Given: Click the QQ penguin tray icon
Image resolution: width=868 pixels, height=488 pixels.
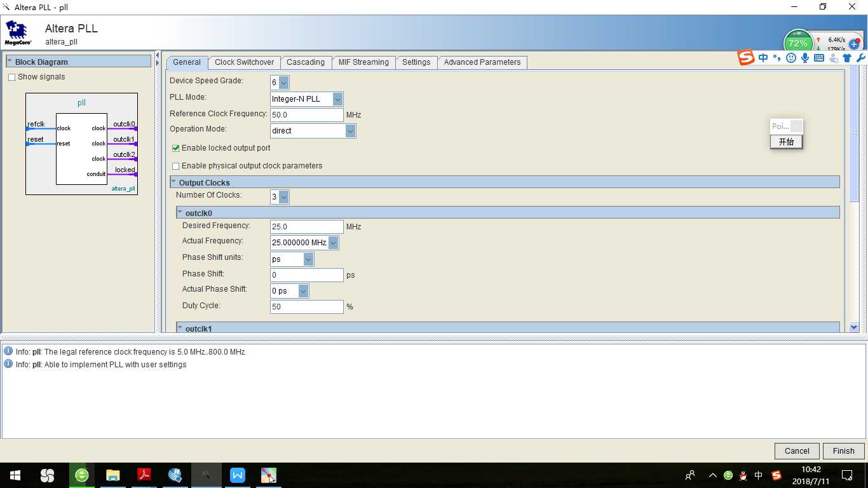Looking at the screenshot, I should pos(743,475).
